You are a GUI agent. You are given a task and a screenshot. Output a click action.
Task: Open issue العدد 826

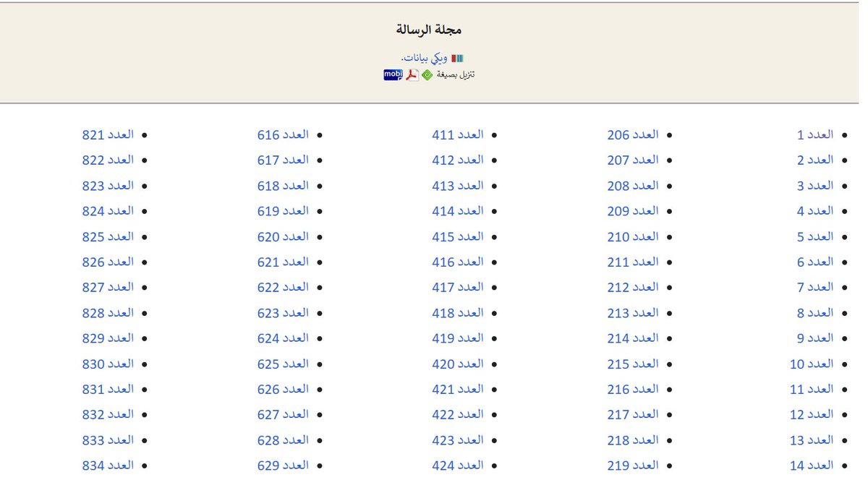tap(108, 262)
